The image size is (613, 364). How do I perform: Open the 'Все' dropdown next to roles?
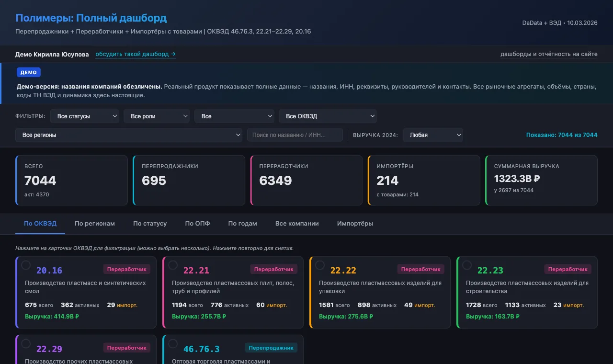coord(235,116)
